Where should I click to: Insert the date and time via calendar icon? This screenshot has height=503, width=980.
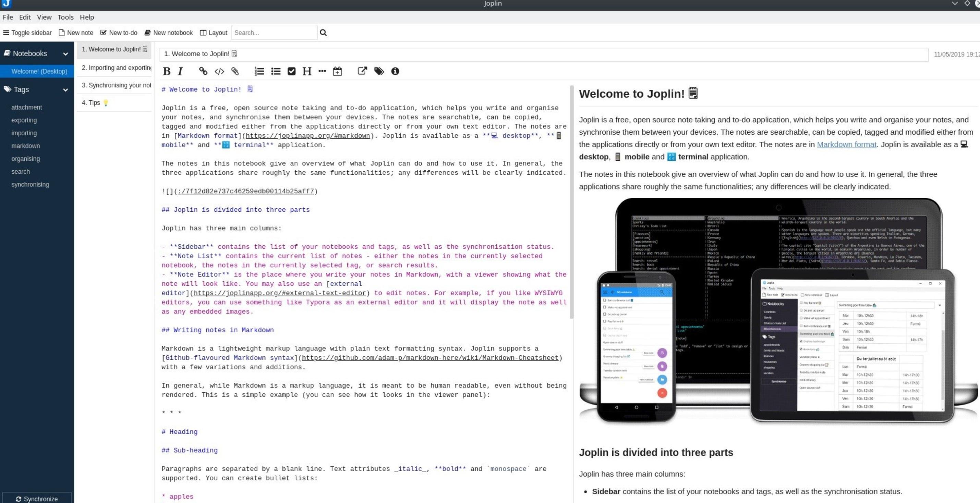pyautogui.click(x=337, y=72)
